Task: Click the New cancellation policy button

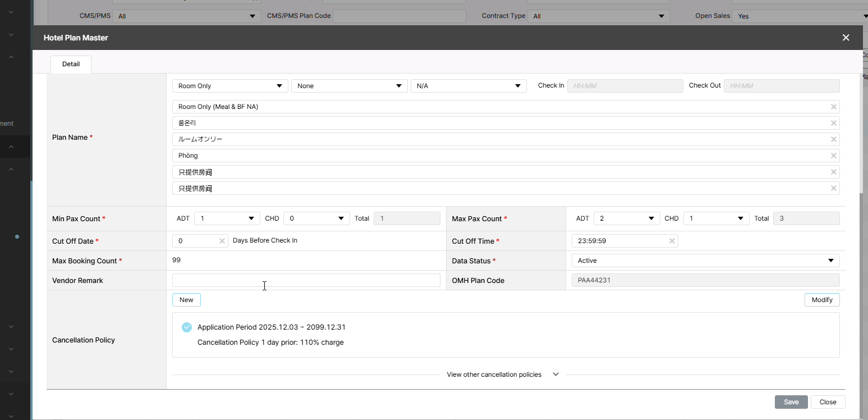Action: (186, 300)
